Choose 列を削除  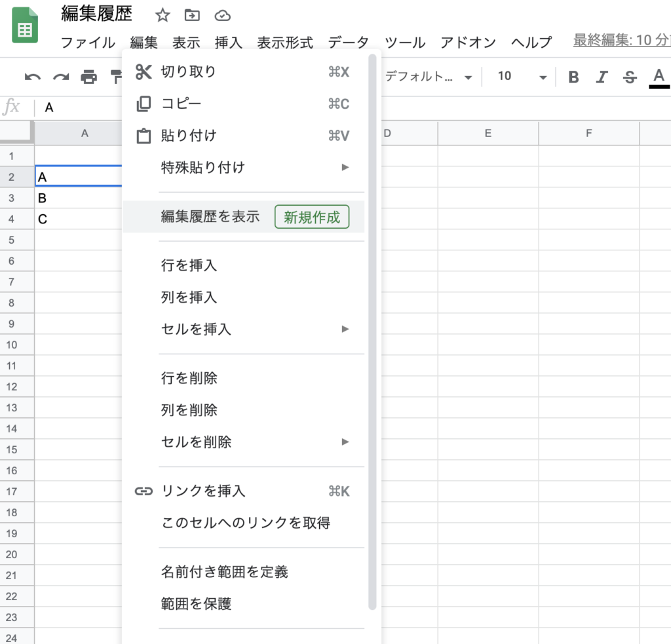pos(243,410)
